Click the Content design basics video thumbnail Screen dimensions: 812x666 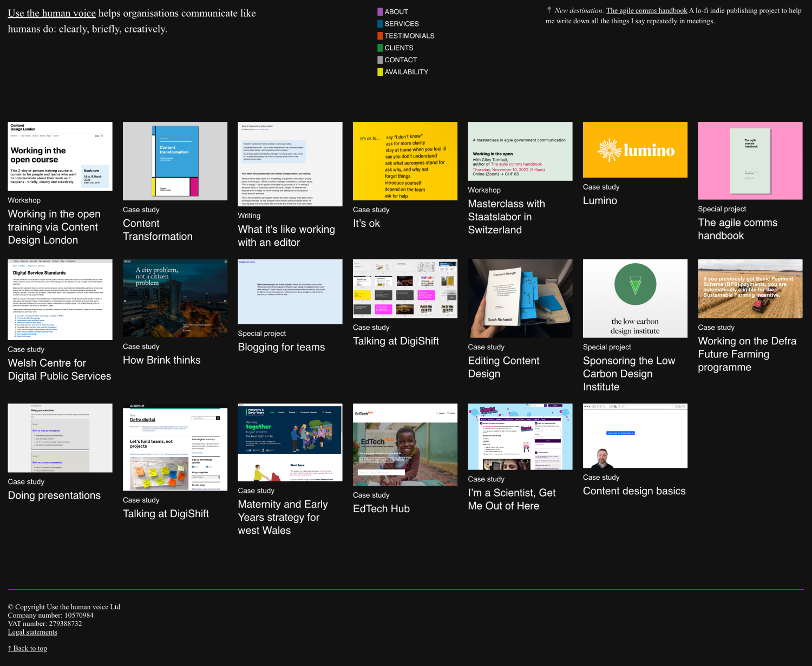(x=635, y=435)
